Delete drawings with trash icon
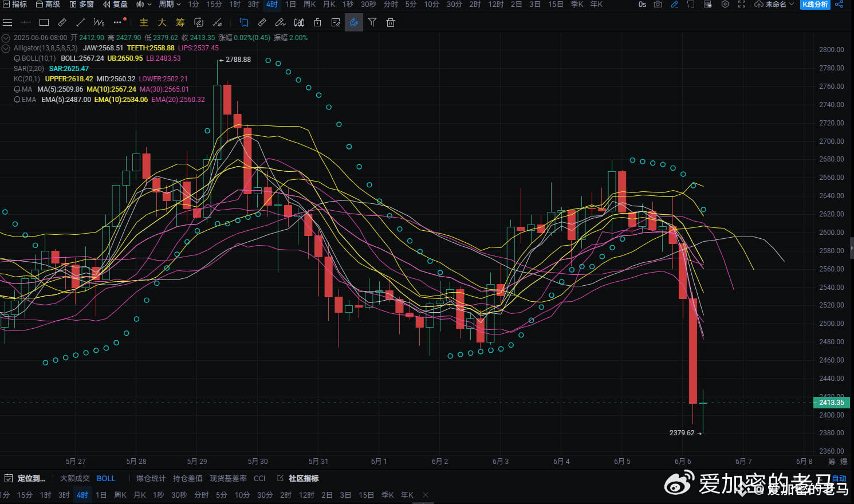 [391, 22]
